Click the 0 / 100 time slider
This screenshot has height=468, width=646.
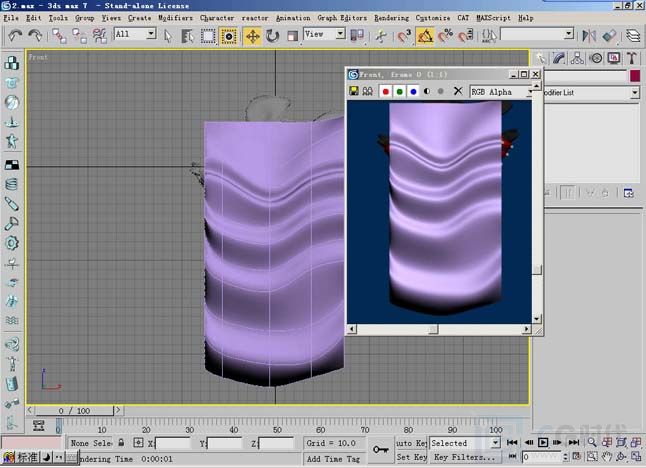[x=74, y=411]
